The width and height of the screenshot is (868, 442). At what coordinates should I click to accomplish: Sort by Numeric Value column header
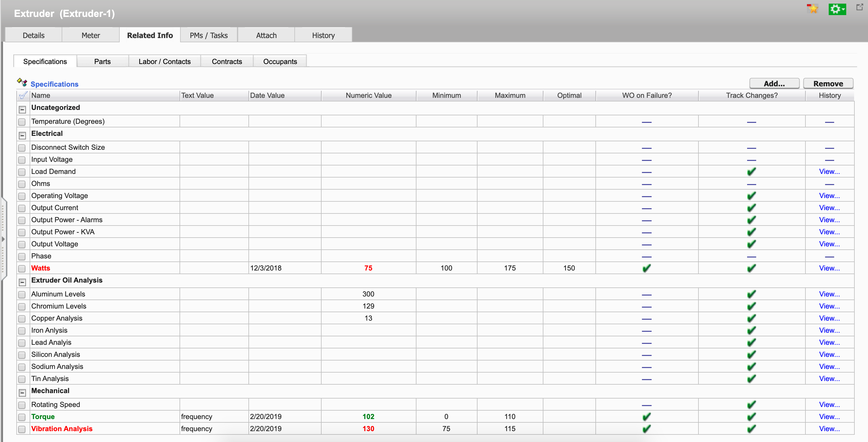pyautogui.click(x=368, y=96)
